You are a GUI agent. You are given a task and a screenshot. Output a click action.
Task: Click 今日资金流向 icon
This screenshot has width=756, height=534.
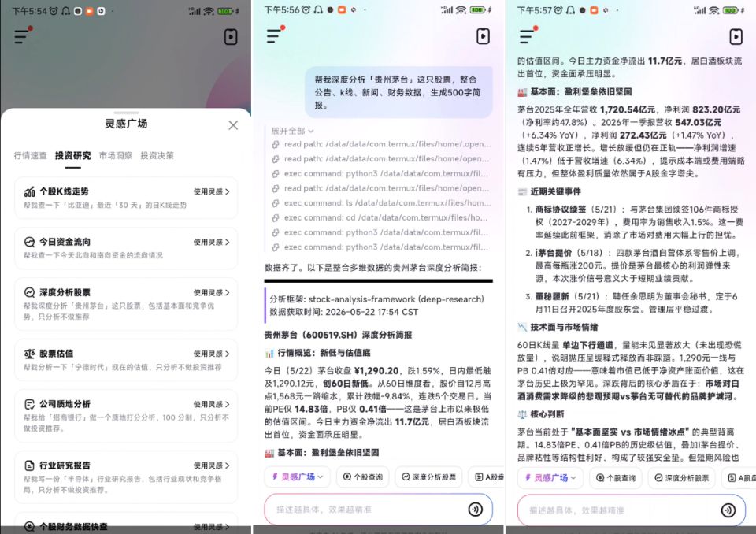point(29,242)
